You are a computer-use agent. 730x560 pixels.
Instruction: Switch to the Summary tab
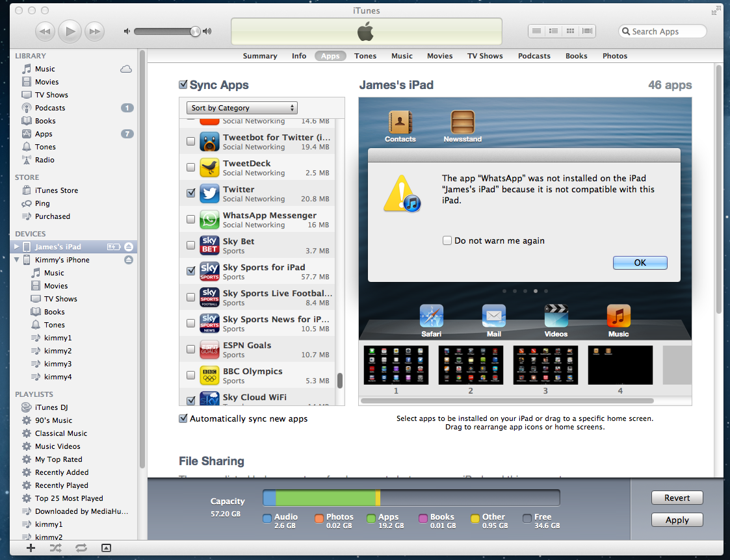coord(260,56)
